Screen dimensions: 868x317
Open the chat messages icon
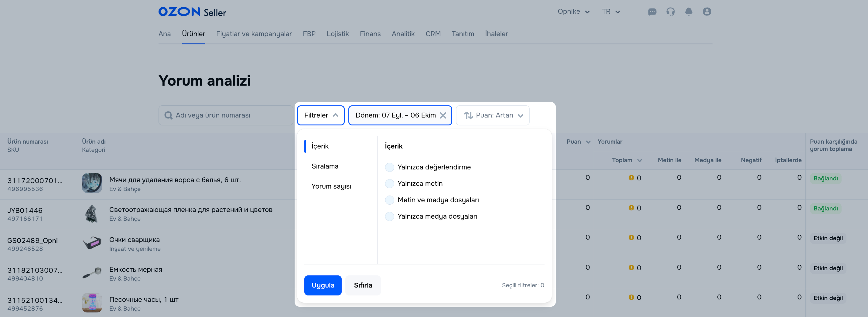point(652,12)
